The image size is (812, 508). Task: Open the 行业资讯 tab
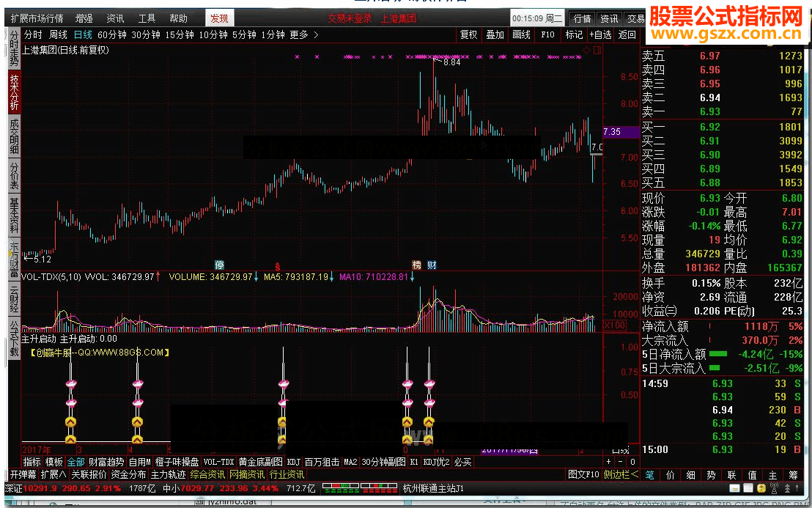tap(287, 474)
